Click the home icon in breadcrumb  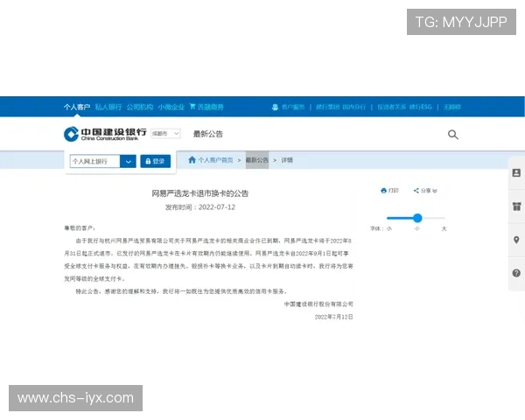pyautogui.click(x=192, y=160)
